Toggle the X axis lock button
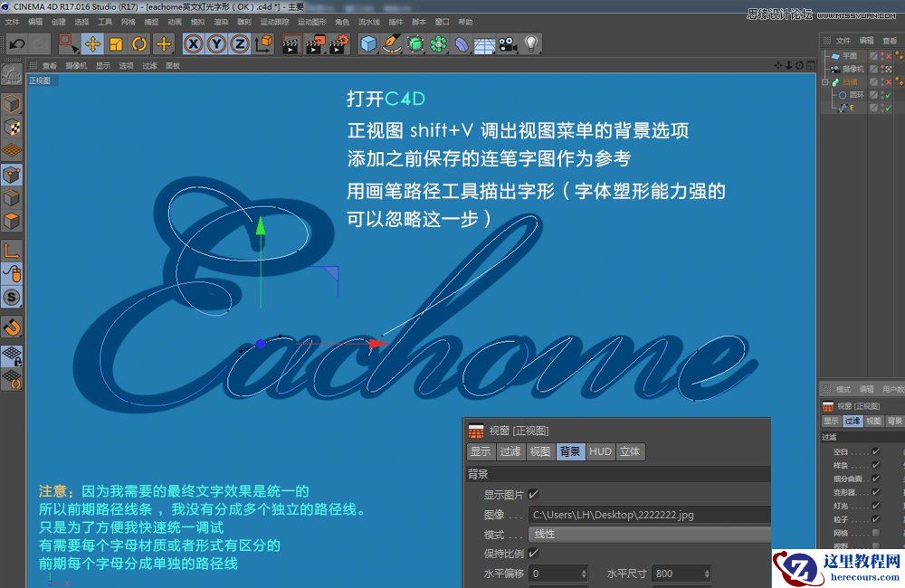 pos(193,43)
